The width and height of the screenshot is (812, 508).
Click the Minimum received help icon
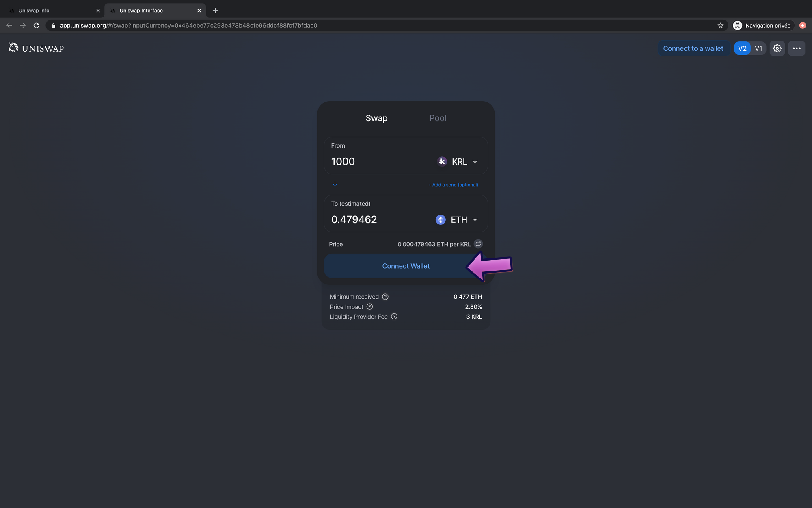pos(385,297)
